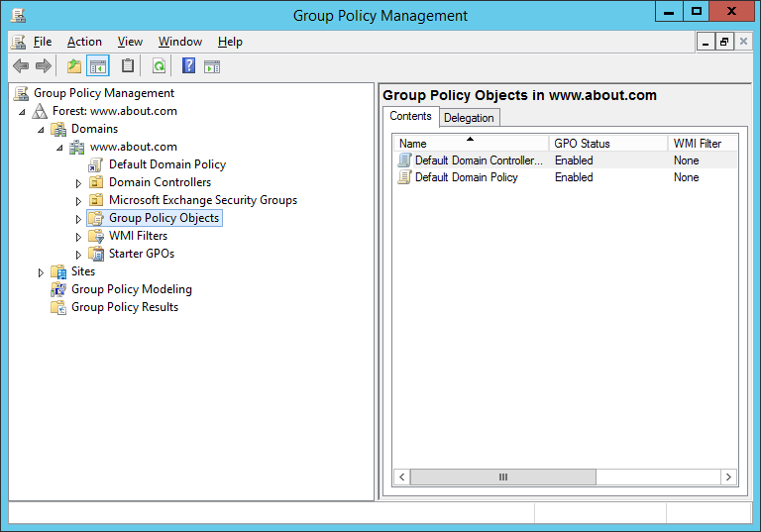Click the MMC icon beside File menu

tap(18, 43)
